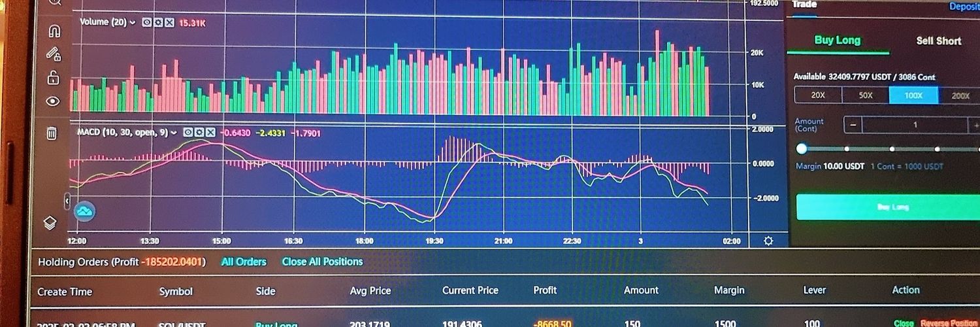Expand the MACD (10, 30, open, 9) dropdown
Image resolution: width=980 pixels, height=327 pixels.
(x=174, y=132)
